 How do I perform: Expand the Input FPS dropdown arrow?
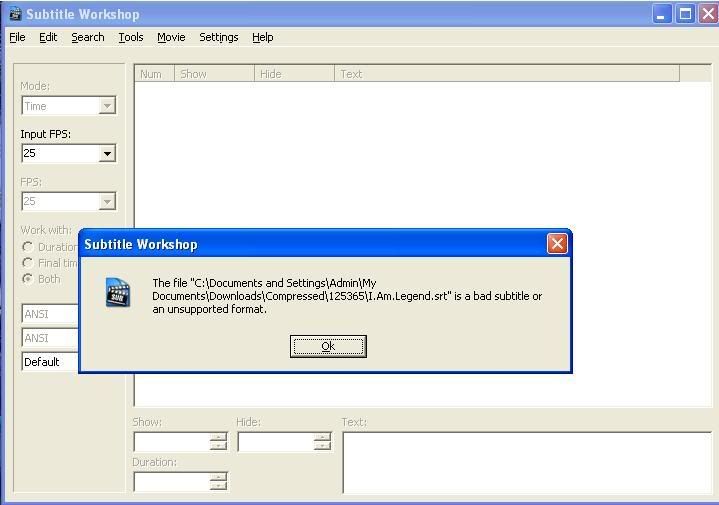tap(107, 153)
